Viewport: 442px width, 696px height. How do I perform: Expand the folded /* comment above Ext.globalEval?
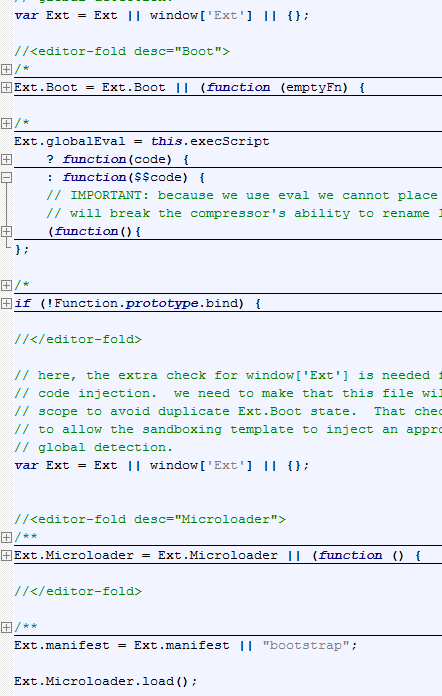click(x=6, y=123)
